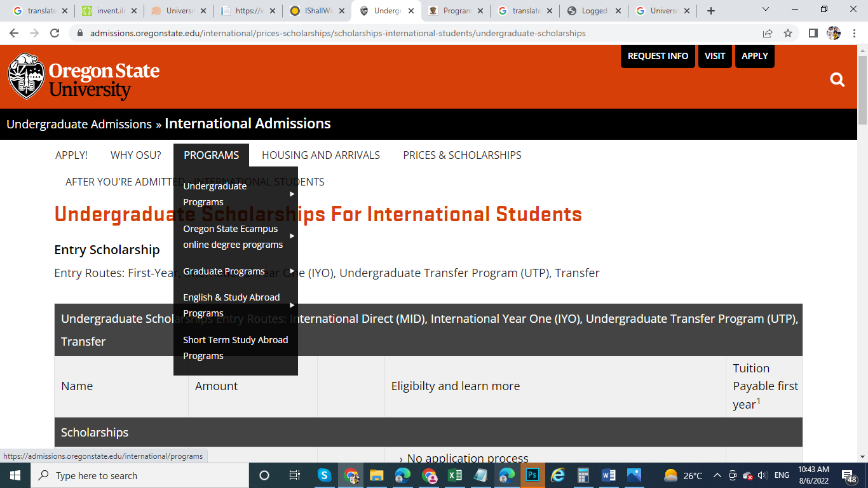
Task: Click the VISIT button
Action: 715,56
